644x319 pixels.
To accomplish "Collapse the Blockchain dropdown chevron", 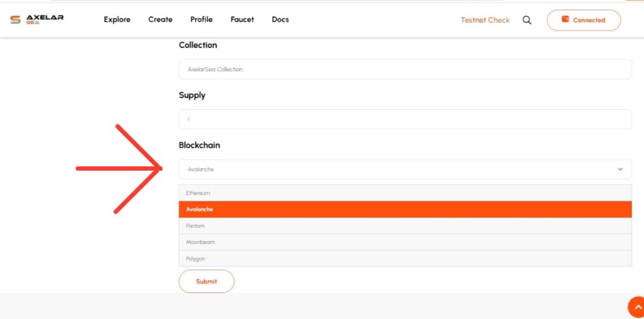I will (620, 169).
